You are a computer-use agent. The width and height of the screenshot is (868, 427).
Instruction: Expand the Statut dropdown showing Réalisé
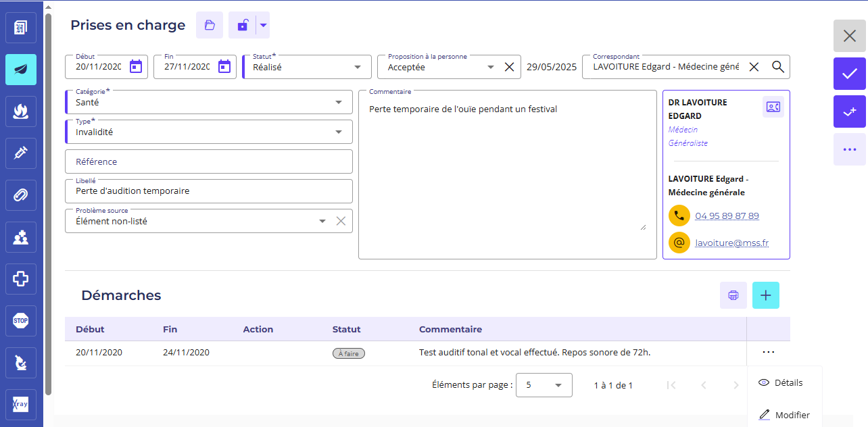tap(358, 67)
